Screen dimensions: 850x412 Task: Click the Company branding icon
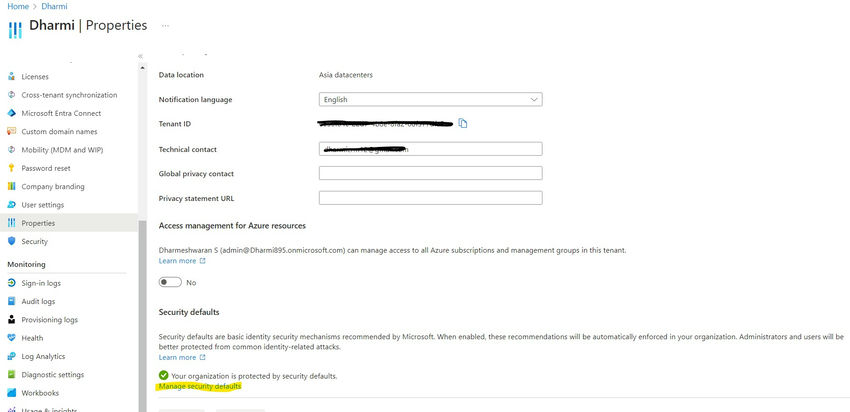coord(11,186)
